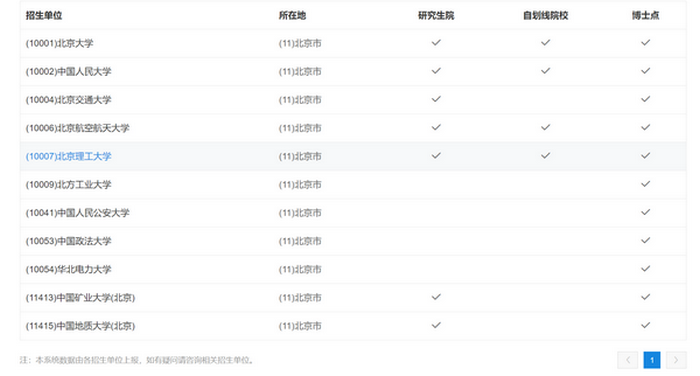Click the 博士点 column header

pos(646,15)
